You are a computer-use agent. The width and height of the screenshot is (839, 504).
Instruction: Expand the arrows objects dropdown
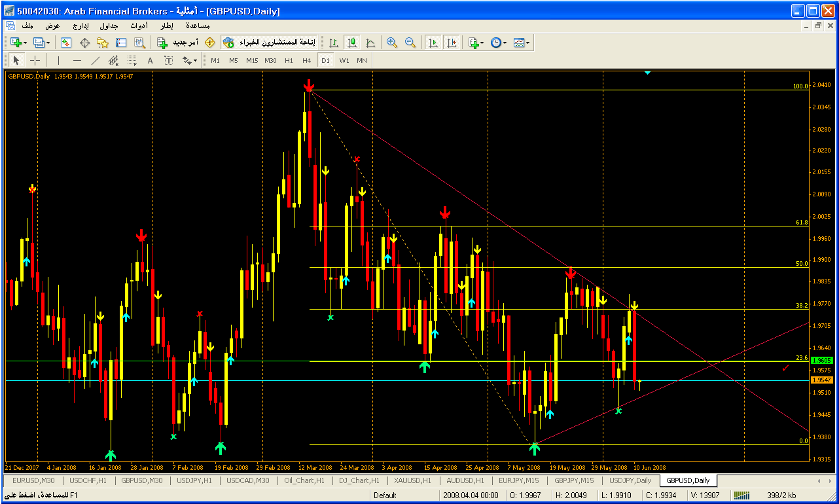click(194, 60)
